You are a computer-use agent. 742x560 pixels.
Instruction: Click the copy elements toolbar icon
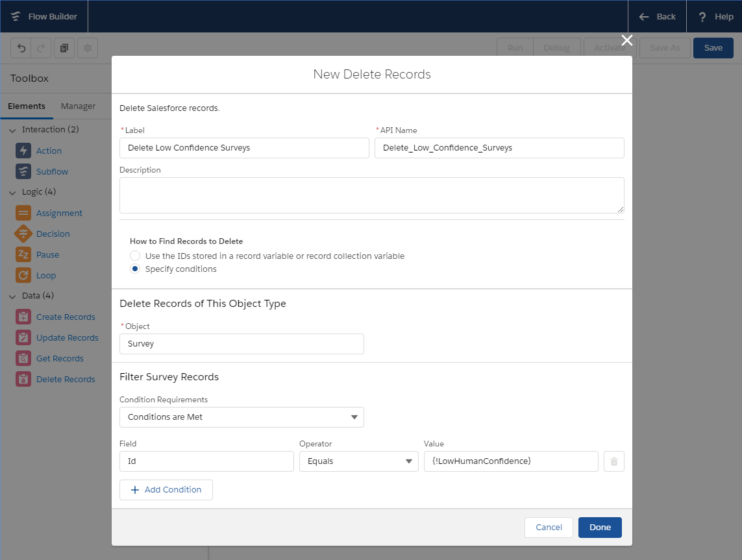pos(64,48)
